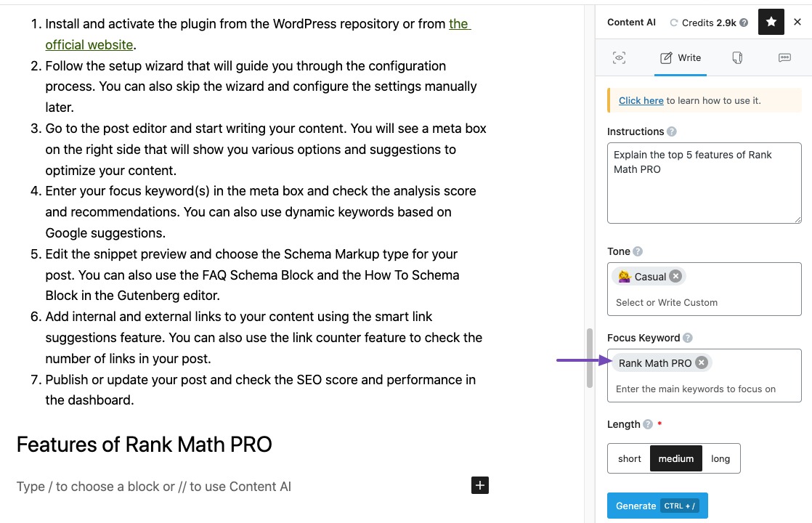Screen dimensions: 812x523
Task: Click the Instructions text area
Action: tap(705, 183)
